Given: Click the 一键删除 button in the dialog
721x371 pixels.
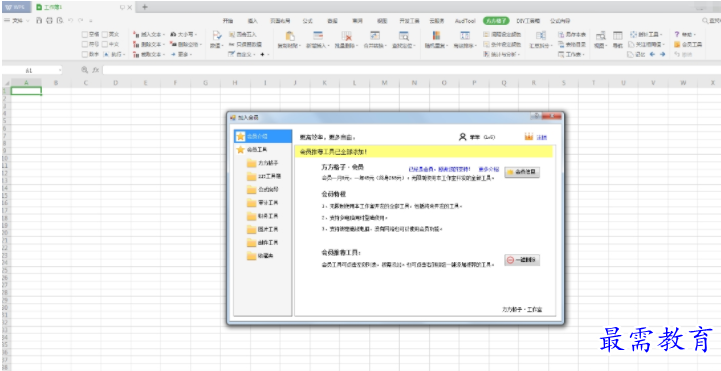Looking at the screenshot, I should [x=522, y=260].
